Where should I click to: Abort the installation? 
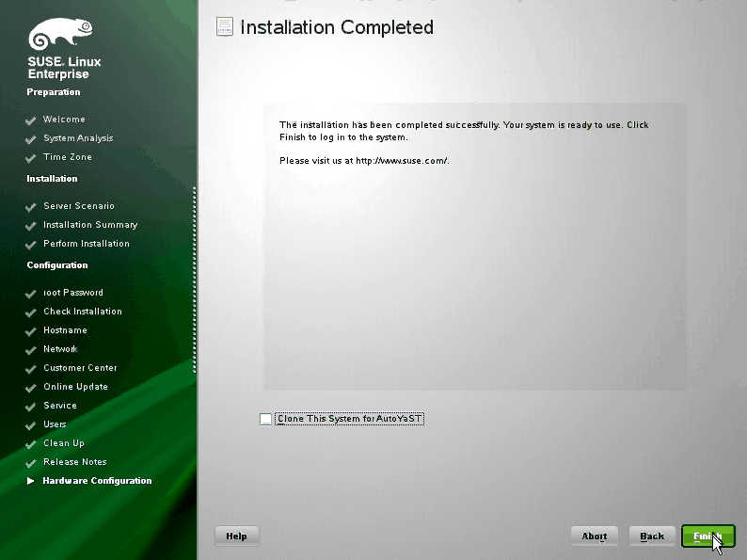click(594, 536)
